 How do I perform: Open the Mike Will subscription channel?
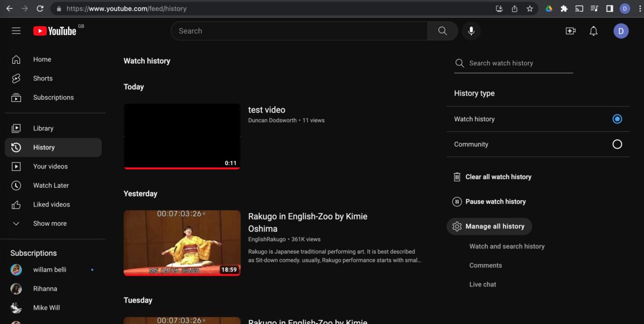point(53,308)
